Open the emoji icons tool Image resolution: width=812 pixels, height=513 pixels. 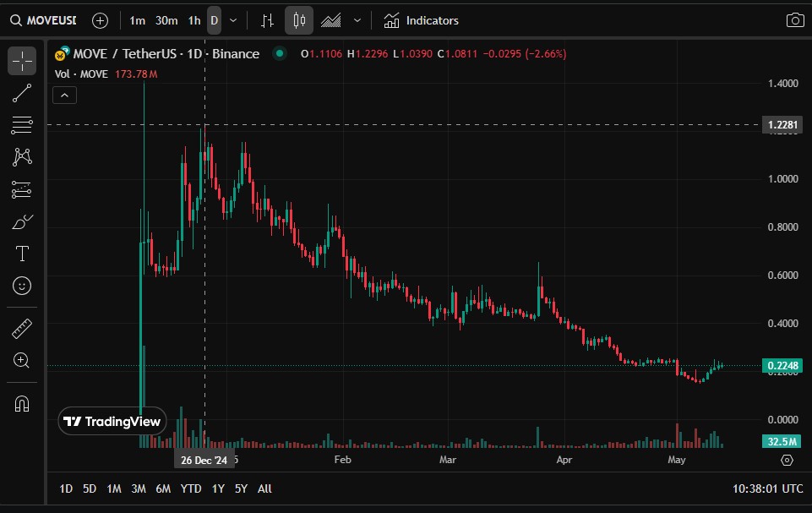pos(22,286)
